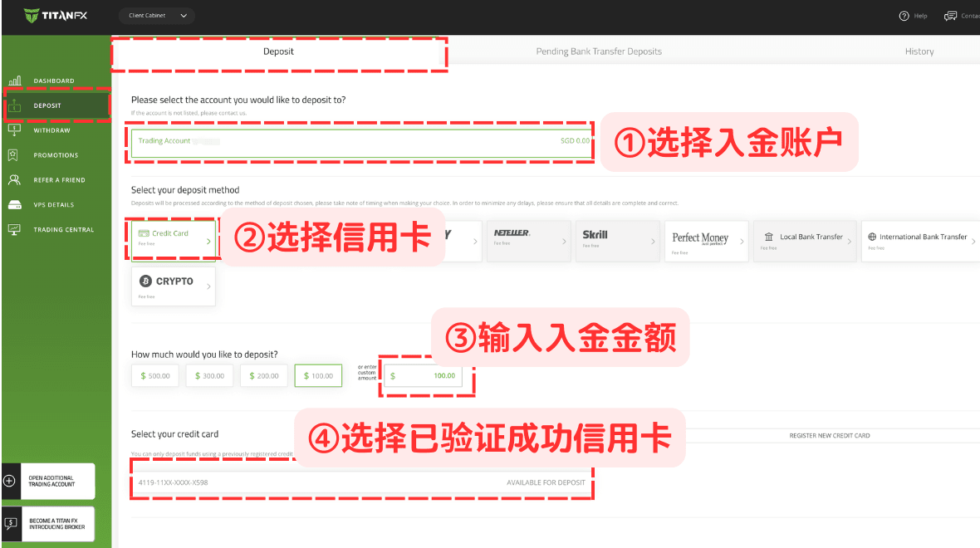980x548 pixels.
Task: Choose the Crypto deposit method
Action: [x=173, y=286]
